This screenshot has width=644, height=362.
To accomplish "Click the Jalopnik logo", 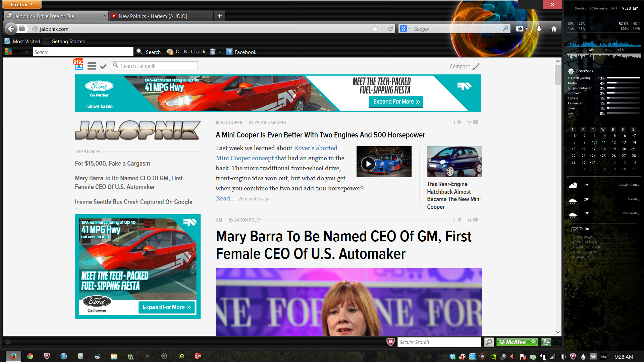I will (x=138, y=130).
